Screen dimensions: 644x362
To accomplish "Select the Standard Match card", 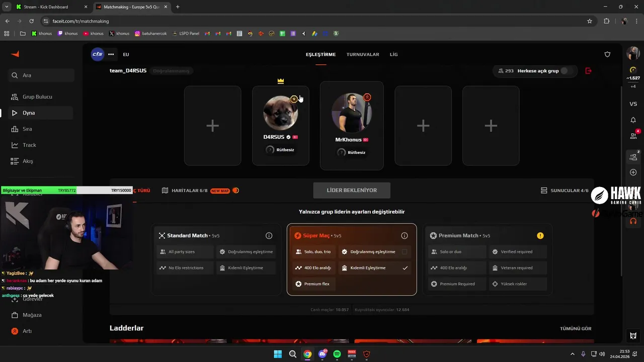I will tap(216, 259).
